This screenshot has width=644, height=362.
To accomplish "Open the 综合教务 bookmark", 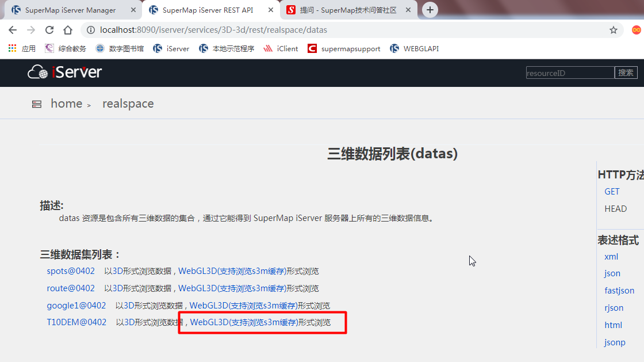I will coord(66,48).
